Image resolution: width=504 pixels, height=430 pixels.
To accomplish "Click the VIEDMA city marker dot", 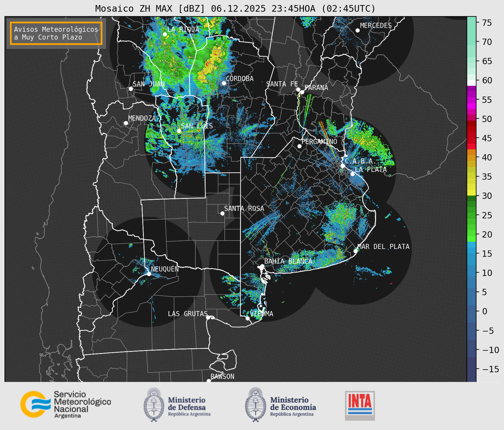I will (x=247, y=318).
